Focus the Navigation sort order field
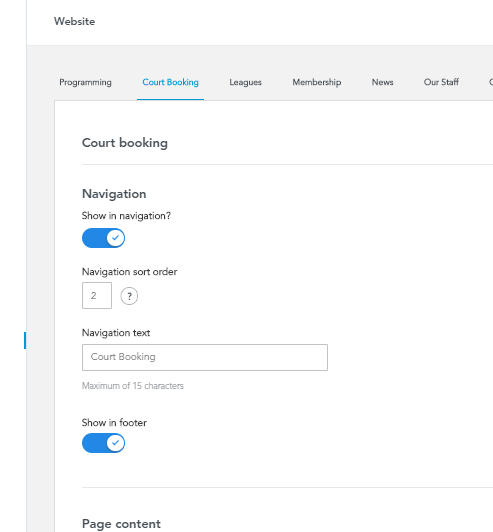 pyautogui.click(x=97, y=296)
